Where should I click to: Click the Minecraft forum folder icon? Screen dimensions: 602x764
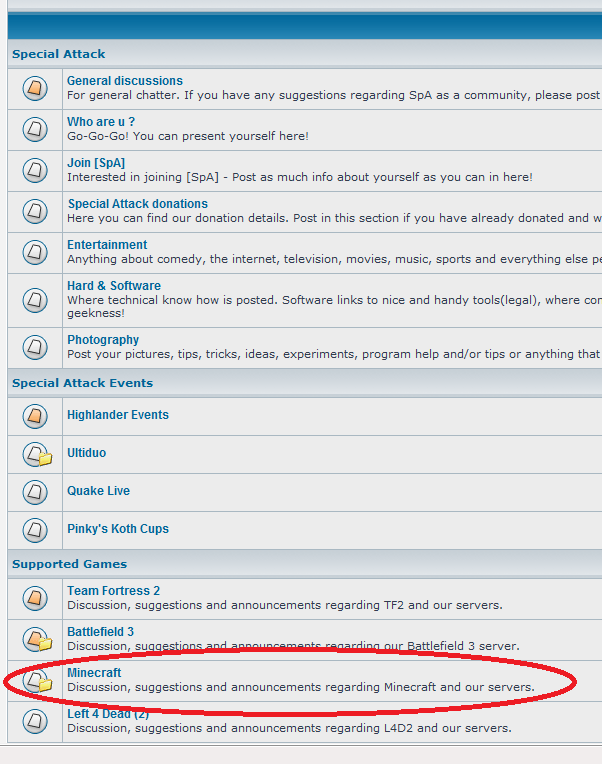click(x=37, y=681)
